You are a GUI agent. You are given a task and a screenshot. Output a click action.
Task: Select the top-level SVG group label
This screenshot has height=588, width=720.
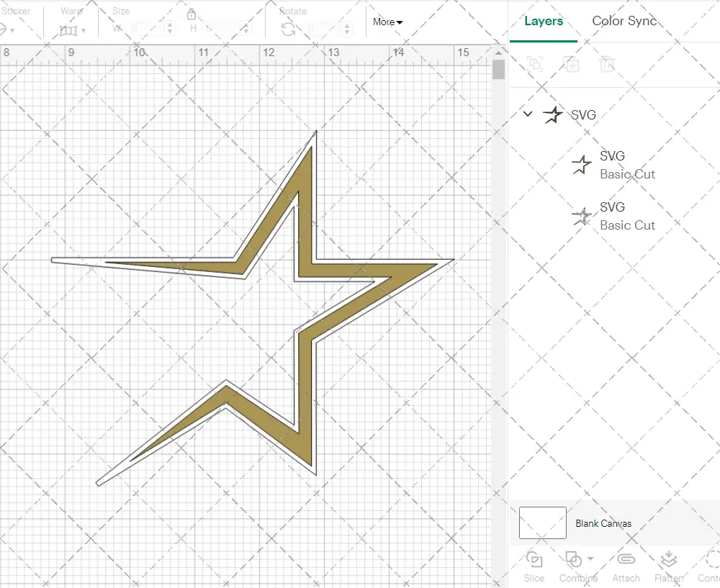pos(583,114)
